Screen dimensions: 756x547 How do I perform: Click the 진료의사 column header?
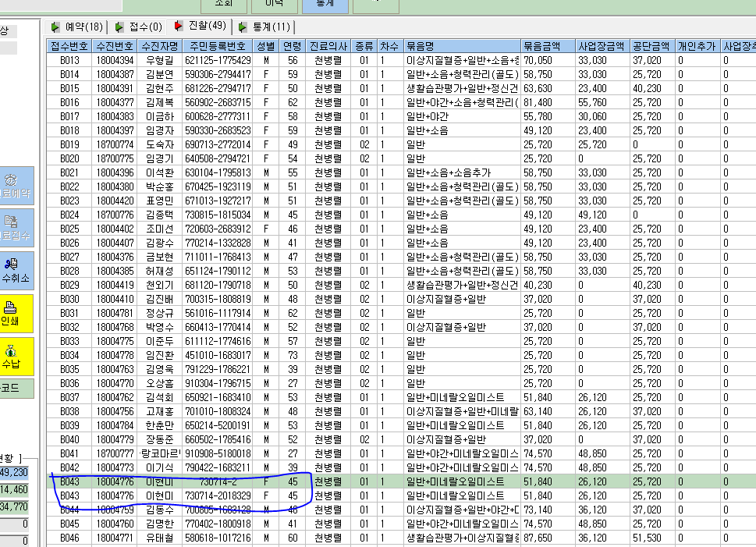point(328,46)
